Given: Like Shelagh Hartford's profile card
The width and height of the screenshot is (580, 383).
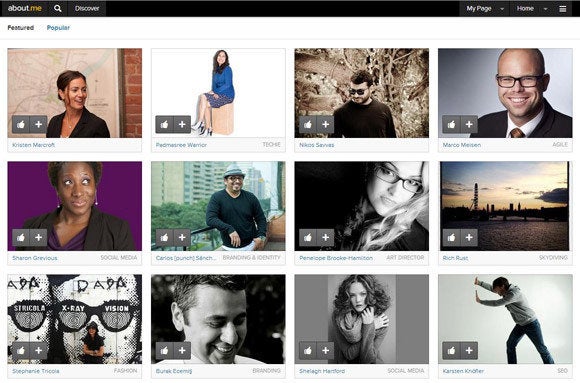Looking at the screenshot, I should [308, 350].
